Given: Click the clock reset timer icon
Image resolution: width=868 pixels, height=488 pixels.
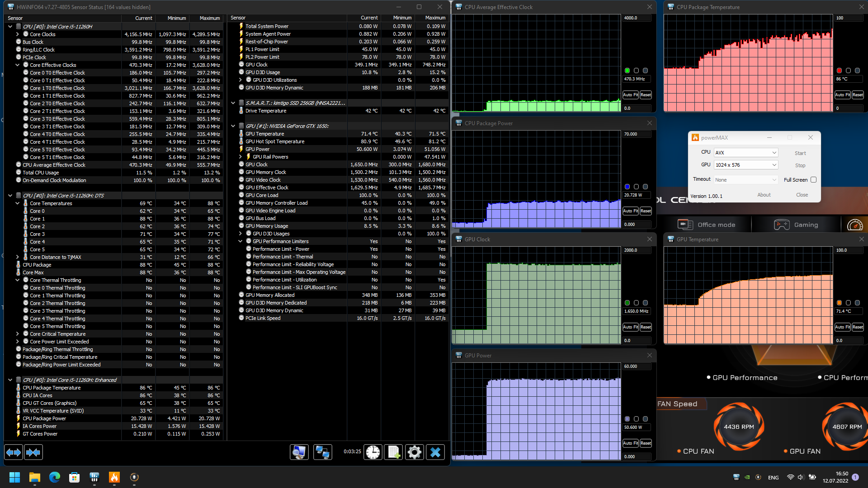Looking at the screenshot, I should pyautogui.click(x=373, y=452).
